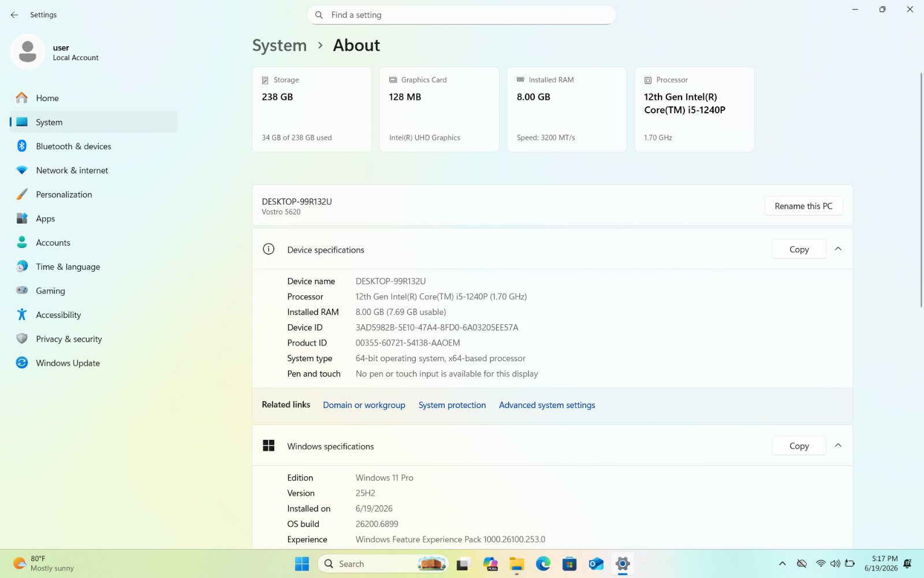
Task: Click the Rename this PC button
Action: point(803,206)
